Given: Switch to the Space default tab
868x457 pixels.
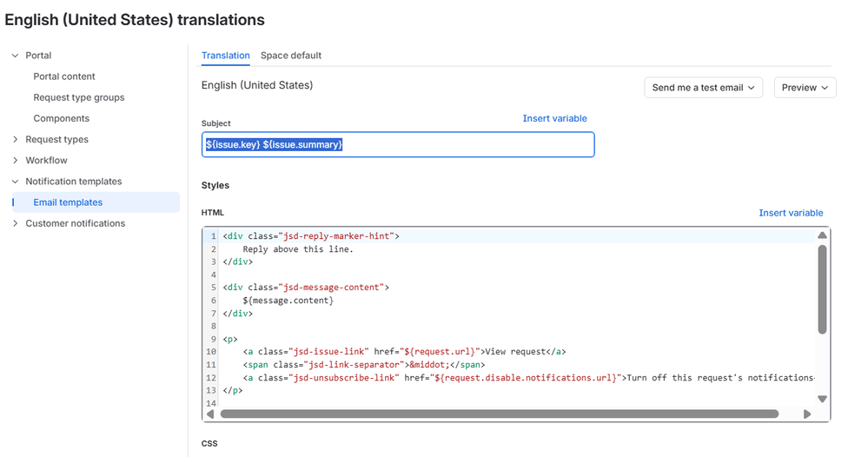Looking at the screenshot, I should tap(290, 56).
